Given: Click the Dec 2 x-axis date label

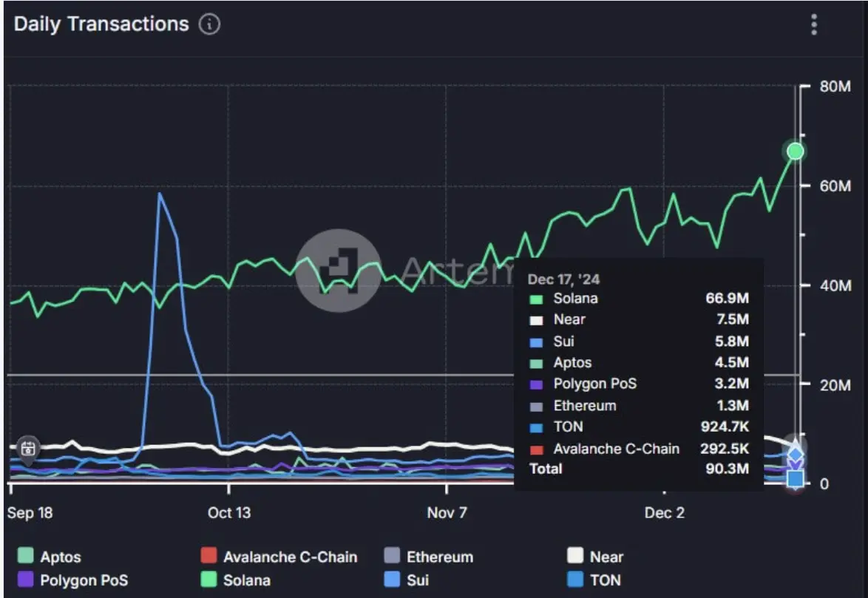Looking at the screenshot, I should tap(664, 513).
